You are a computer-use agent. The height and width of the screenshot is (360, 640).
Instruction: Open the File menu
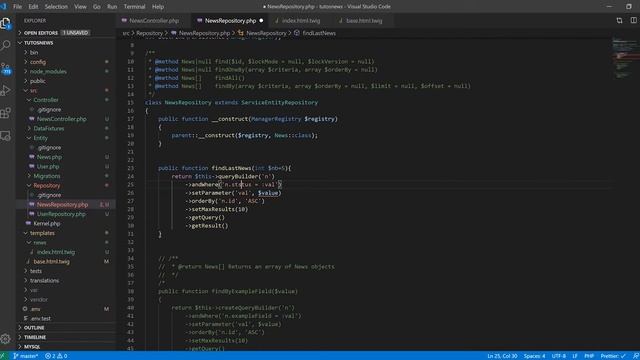click(x=18, y=7)
